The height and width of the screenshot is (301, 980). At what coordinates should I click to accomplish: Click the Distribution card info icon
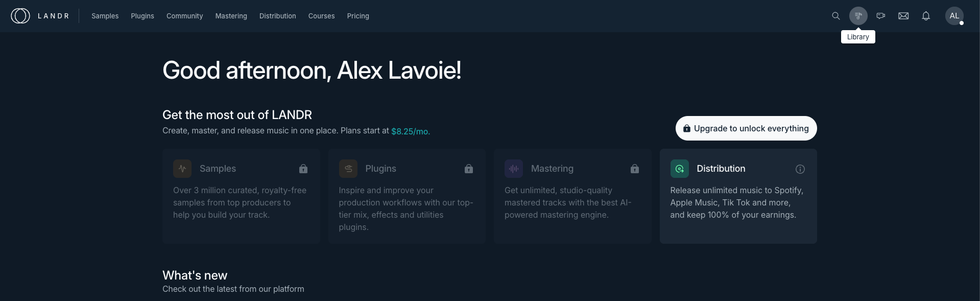pos(800,169)
